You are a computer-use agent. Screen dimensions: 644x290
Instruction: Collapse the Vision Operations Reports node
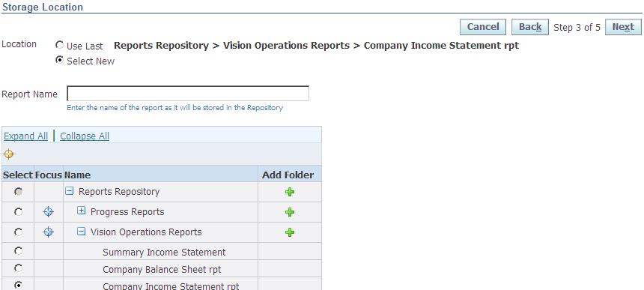pyautogui.click(x=82, y=232)
